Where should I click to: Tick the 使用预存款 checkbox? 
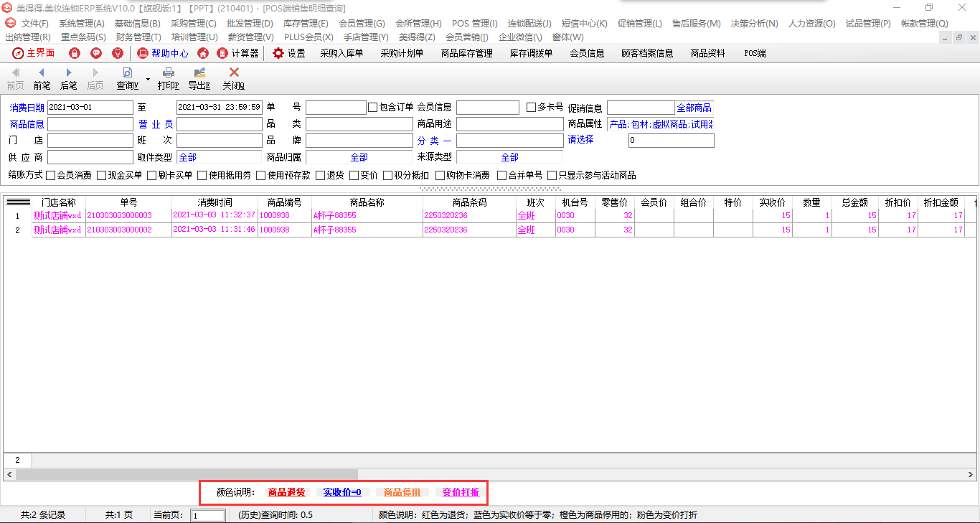261,175
